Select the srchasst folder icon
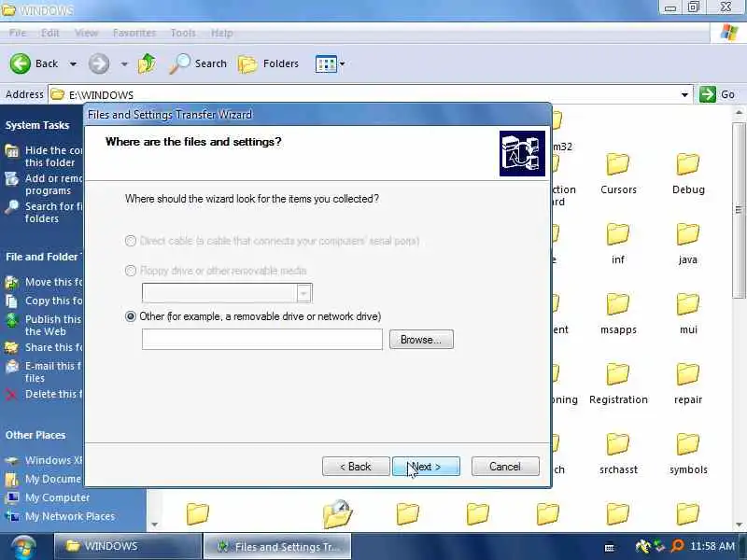Image resolution: width=747 pixels, height=560 pixels. click(618, 444)
